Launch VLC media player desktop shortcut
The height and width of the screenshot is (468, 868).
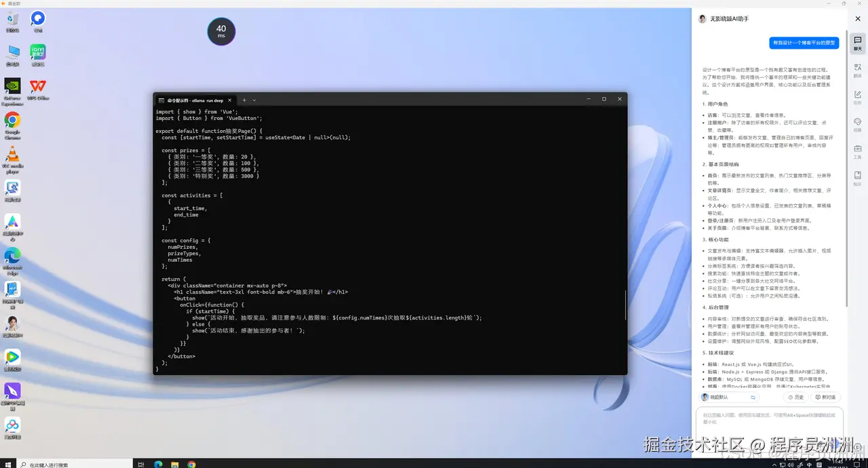[12, 159]
